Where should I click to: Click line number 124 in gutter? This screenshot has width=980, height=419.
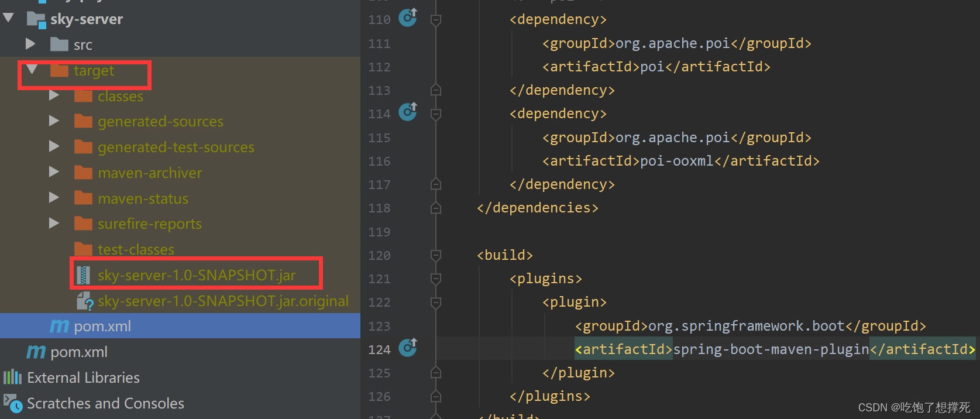[x=379, y=350]
